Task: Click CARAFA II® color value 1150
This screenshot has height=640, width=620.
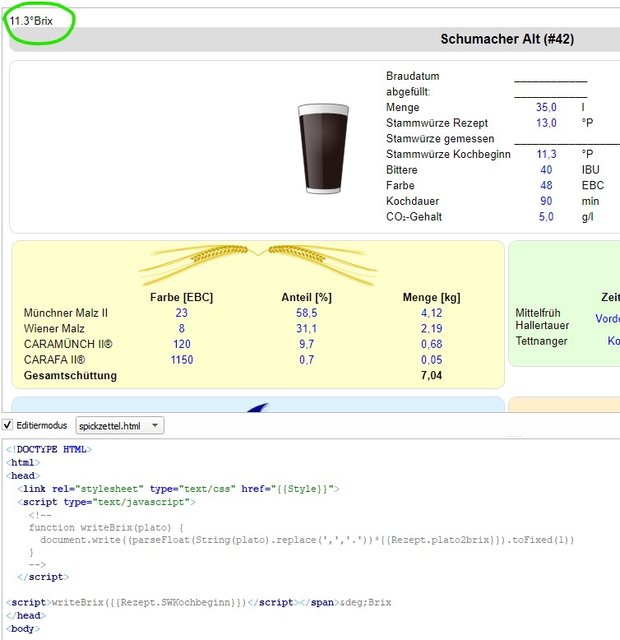Action: tap(182, 360)
